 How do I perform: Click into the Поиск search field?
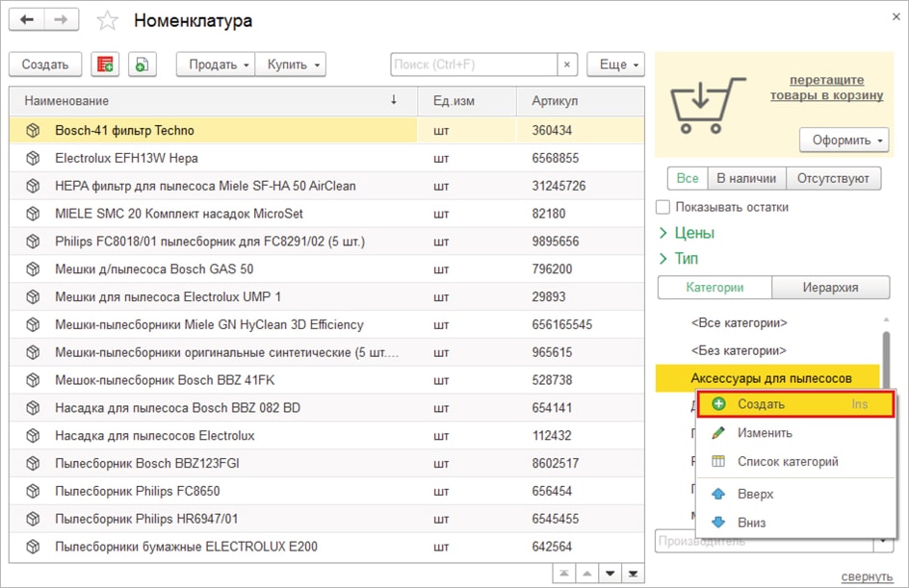[473, 64]
